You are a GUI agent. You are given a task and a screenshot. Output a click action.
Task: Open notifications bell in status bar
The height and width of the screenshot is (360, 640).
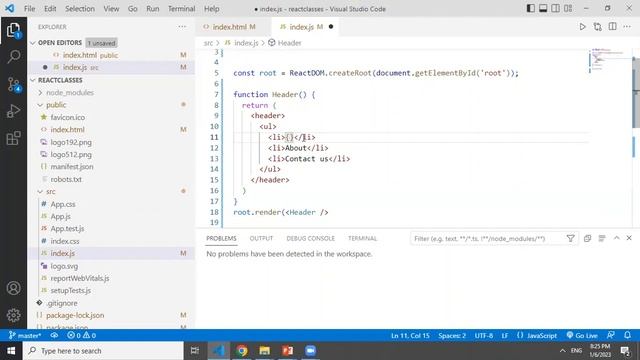627,336
